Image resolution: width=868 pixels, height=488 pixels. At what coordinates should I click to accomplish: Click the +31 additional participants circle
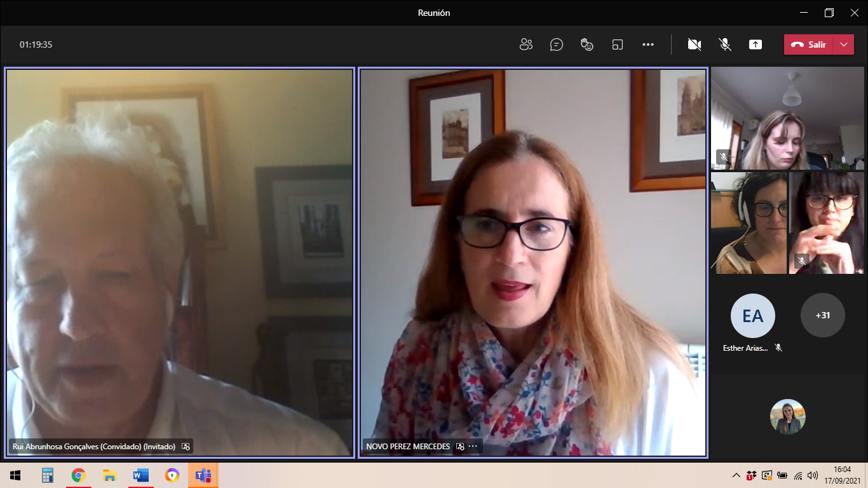point(823,315)
